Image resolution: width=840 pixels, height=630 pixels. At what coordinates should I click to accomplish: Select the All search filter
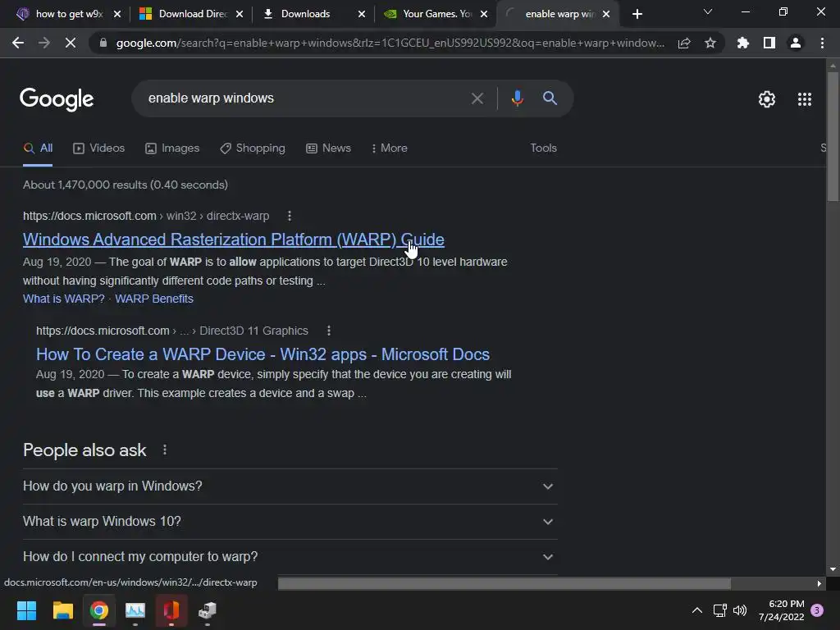point(38,148)
